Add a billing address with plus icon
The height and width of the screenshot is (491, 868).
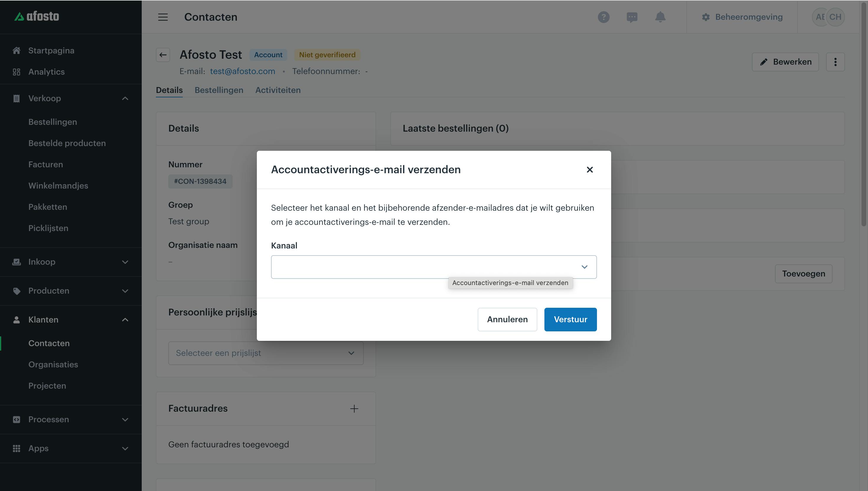(x=354, y=408)
